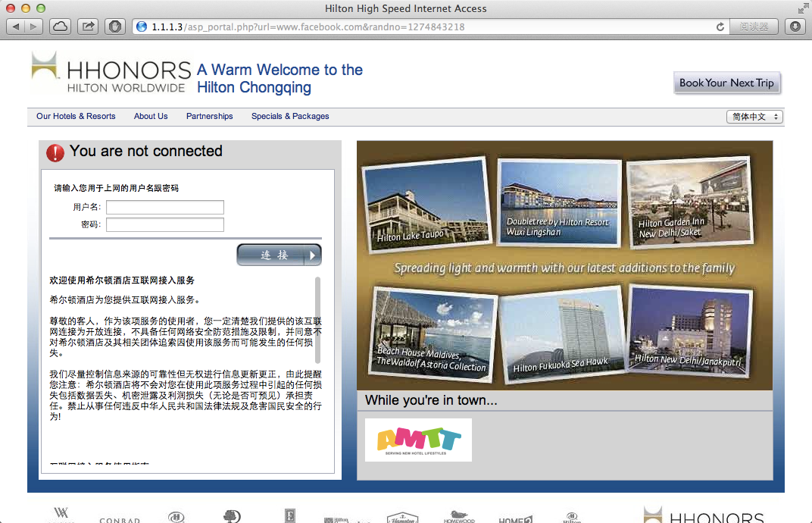Open iCloud Tabs cloud icon
Image resolution: width=812 pixels, height=523 pixels.
pyautogui.click(x=61, y=27)
